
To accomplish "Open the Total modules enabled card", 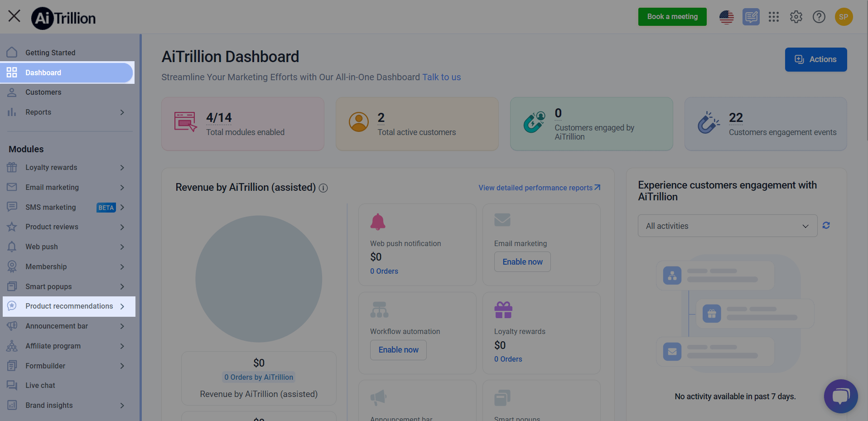I will 243,124.
